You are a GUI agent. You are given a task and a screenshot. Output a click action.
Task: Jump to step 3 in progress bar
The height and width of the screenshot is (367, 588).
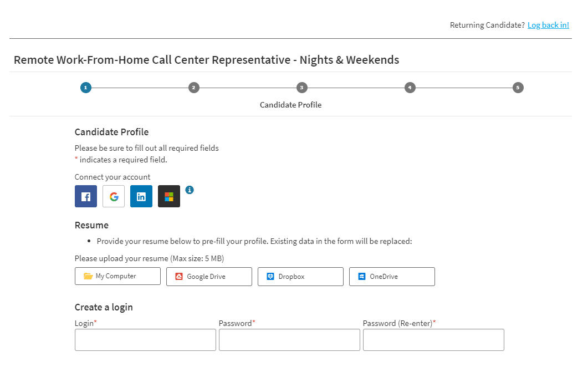[x=301, y=88]
